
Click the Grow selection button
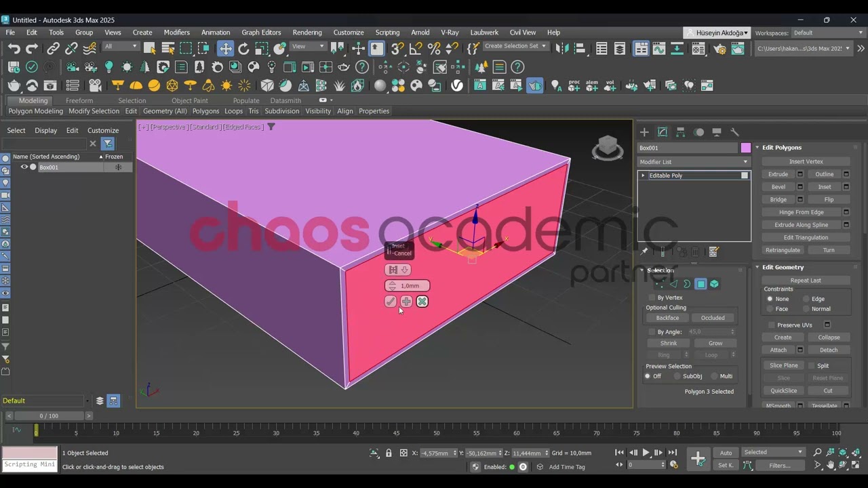[x=715, y=343]
